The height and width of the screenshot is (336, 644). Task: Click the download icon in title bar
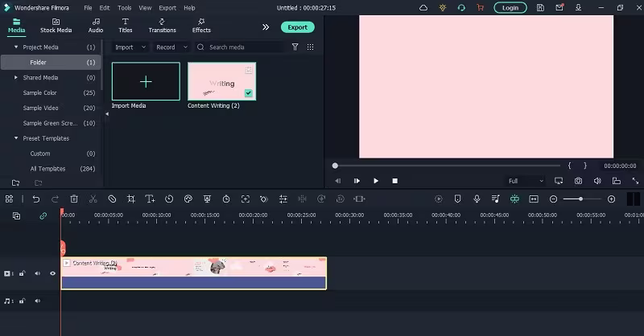[x=578, y=8]
